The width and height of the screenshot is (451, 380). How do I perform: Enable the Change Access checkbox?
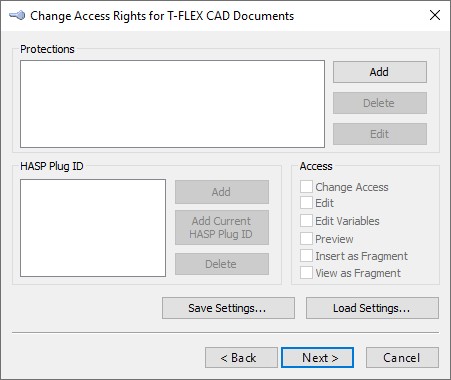tap(306, 187)
